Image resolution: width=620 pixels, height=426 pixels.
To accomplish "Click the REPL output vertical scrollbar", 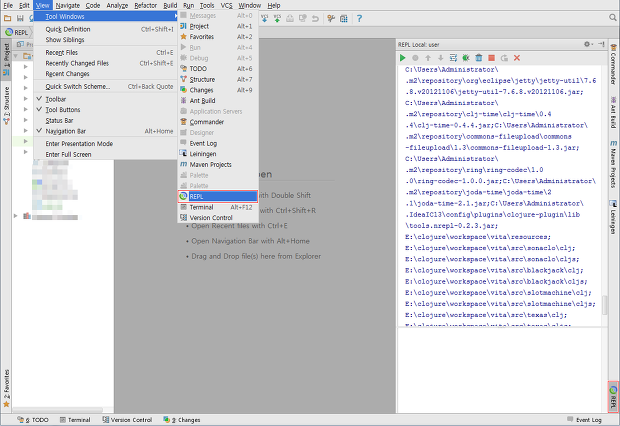I will click(604, 305).
